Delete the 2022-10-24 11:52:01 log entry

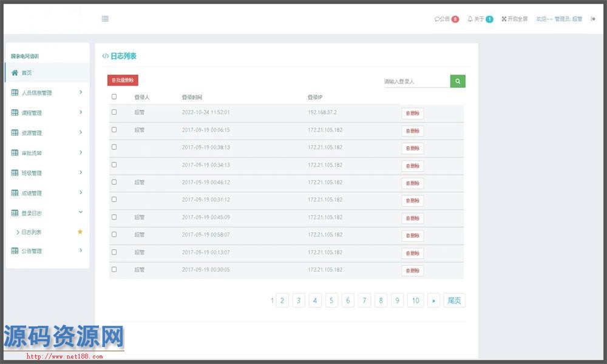(413, 113)
